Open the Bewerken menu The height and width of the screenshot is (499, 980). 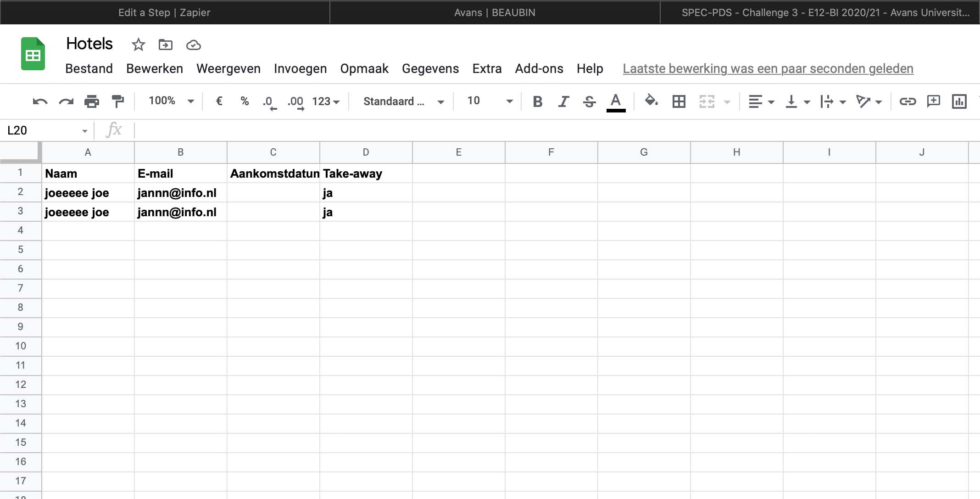pyautogui.click(x=155, y=69)
